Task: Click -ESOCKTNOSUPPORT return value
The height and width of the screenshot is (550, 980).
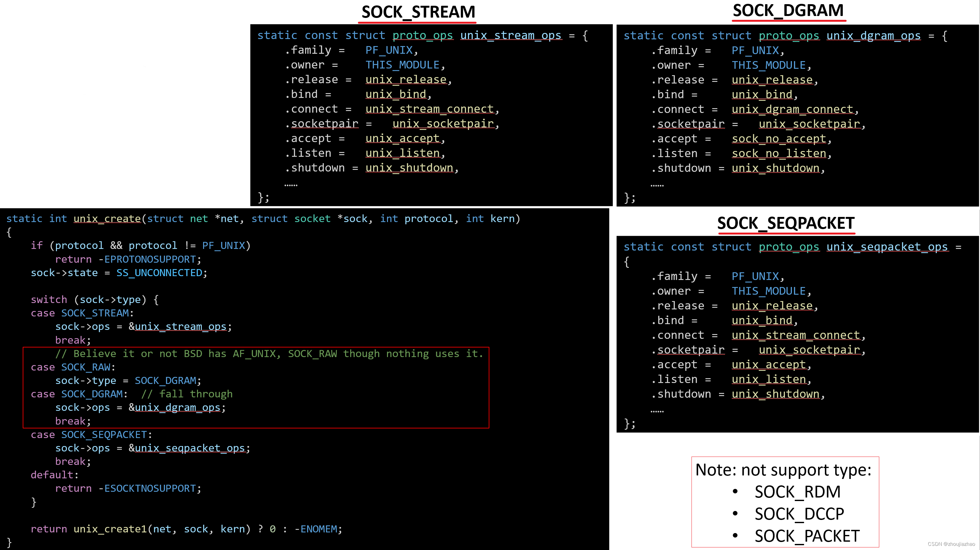Action: [147, 488]
